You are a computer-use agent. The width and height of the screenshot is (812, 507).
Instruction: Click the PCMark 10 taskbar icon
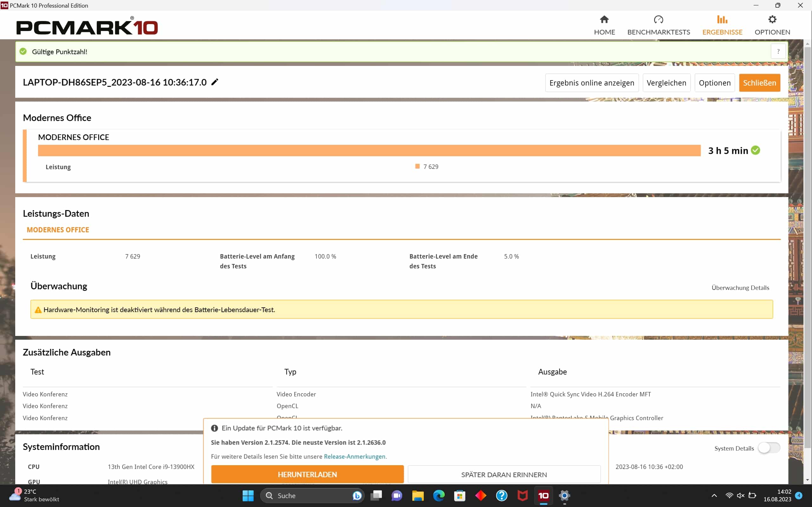pos(544,496)
